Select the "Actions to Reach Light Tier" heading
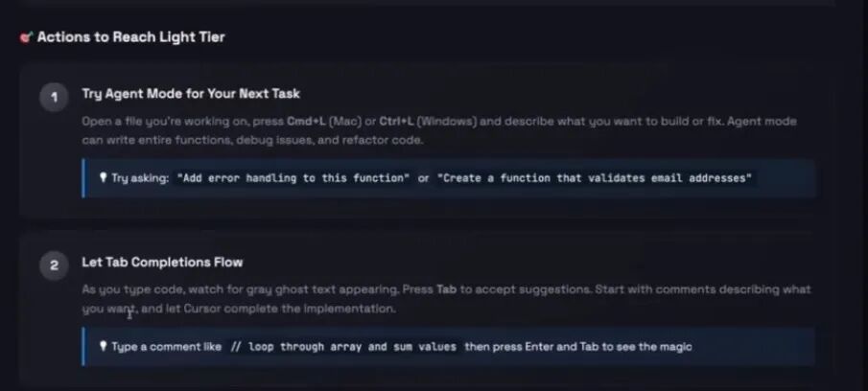The image size is (868, 391). (x=130, y=37)
